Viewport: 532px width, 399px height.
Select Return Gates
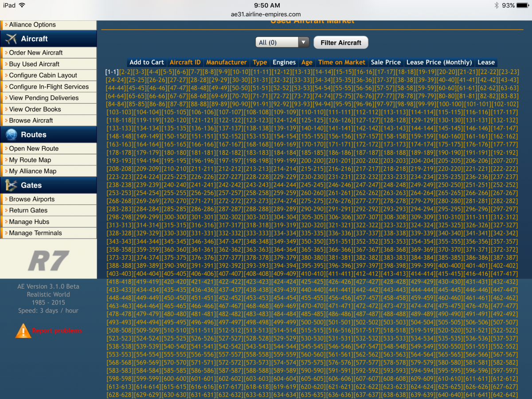[x=28, y=211]
